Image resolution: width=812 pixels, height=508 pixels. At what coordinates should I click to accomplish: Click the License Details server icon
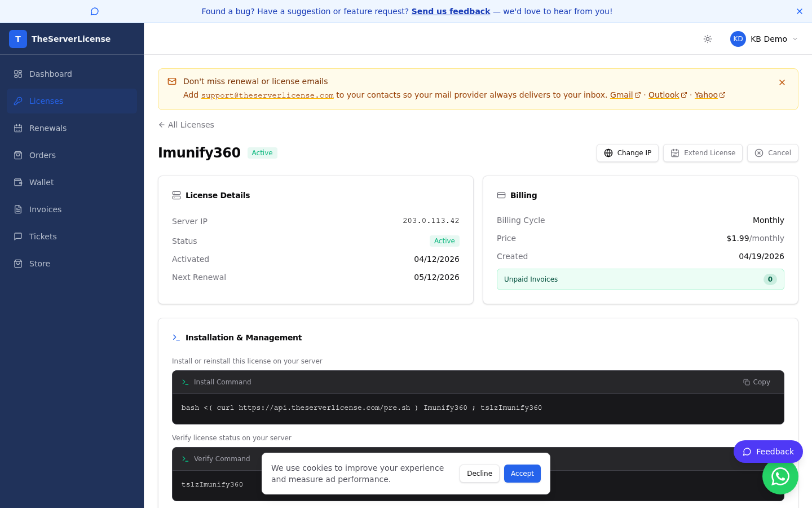176,195
